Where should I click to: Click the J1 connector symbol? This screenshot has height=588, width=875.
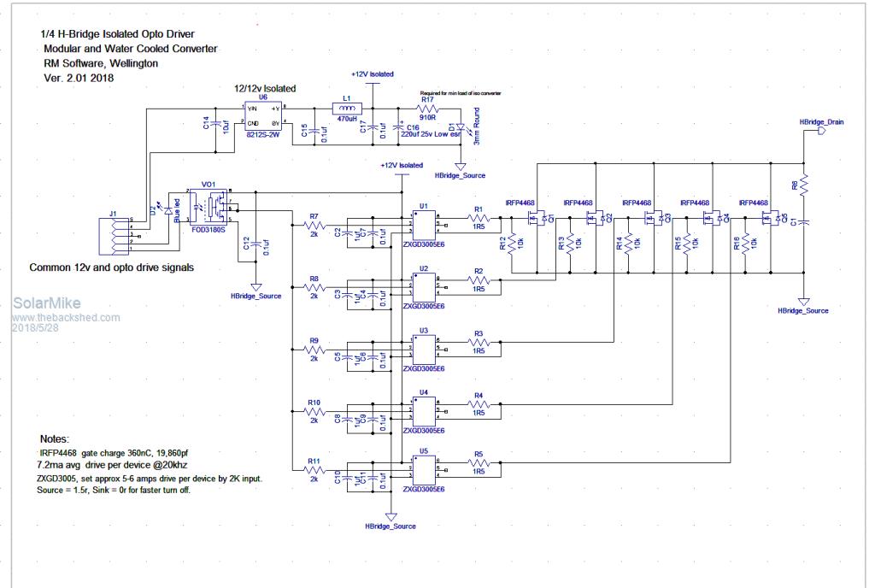coord(113,235)
